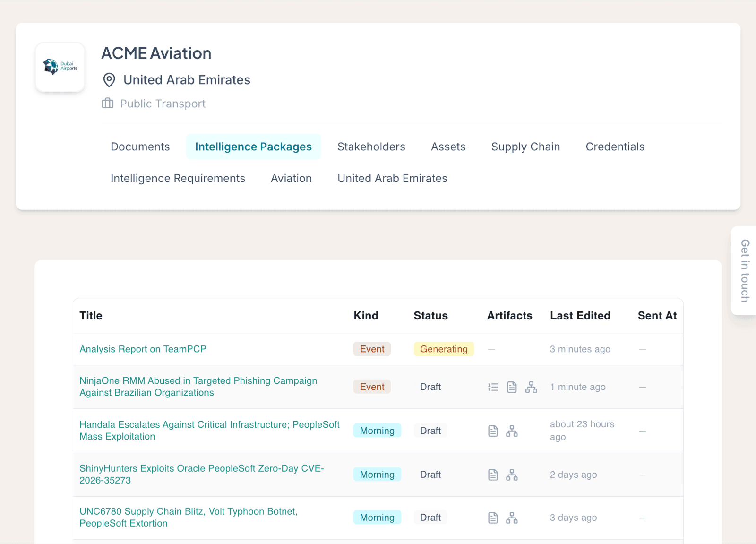The width and height of the screenshot is (756, 544).
Task: Open the network diagram icon in NinjaOne row
Action: point(531,387)
